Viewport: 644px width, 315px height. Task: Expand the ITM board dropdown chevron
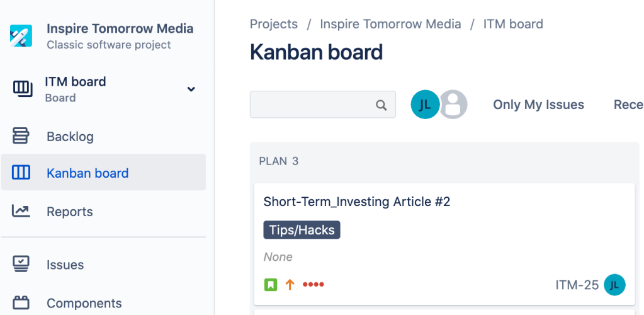click(x=191, y=89)
